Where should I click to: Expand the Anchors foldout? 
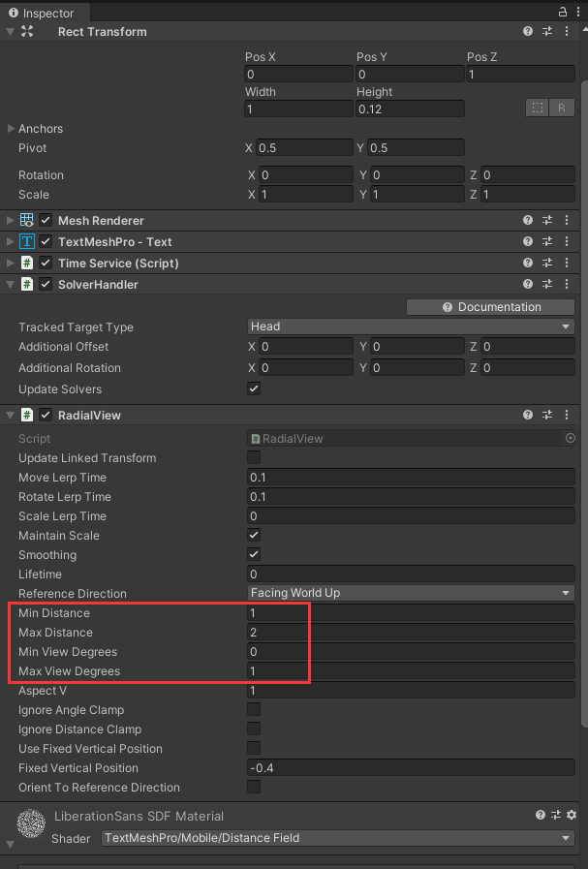coord(12,129)
